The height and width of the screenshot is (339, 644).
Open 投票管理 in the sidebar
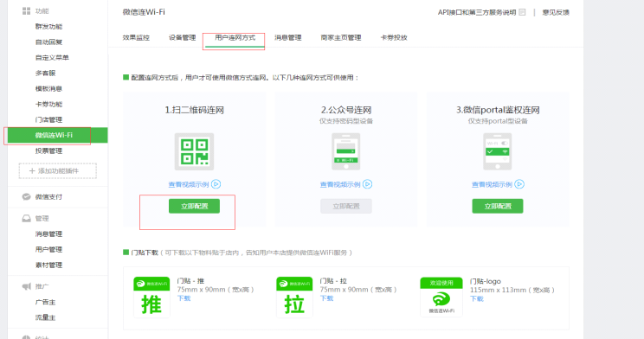(x=48, y=151)
